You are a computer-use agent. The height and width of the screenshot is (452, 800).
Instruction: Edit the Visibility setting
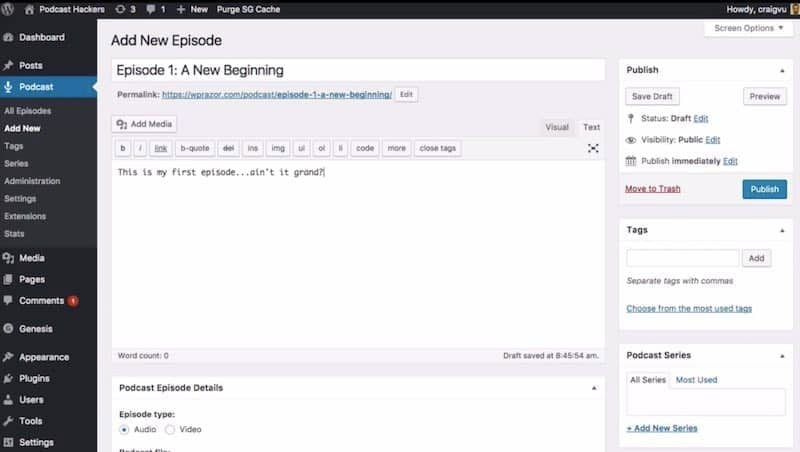[x=712, y=140]
